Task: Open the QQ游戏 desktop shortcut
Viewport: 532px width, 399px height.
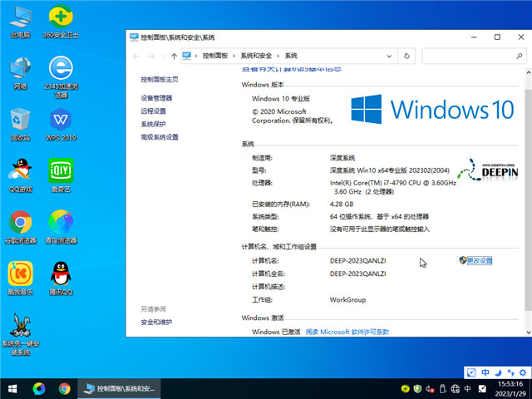Action: click(20, 175)
